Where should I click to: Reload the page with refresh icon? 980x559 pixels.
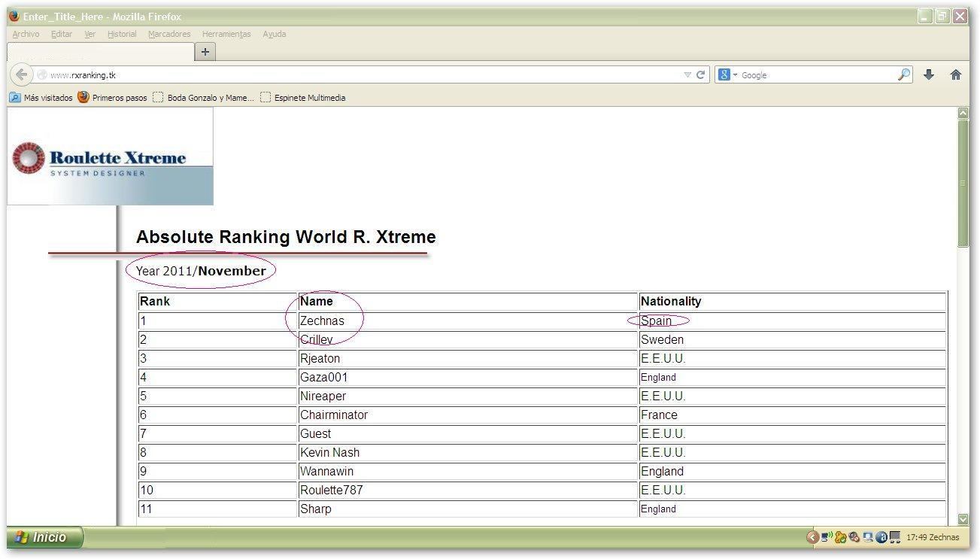(x=701, y=74)
